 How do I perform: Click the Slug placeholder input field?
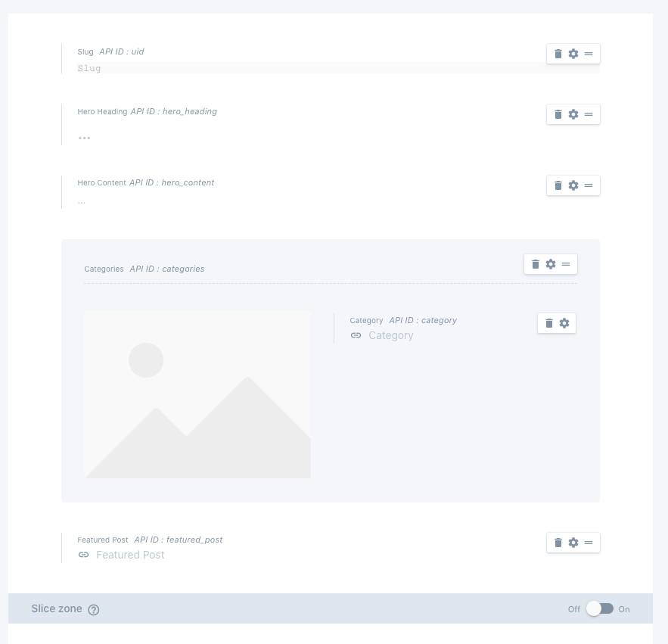tap(338, 68)
